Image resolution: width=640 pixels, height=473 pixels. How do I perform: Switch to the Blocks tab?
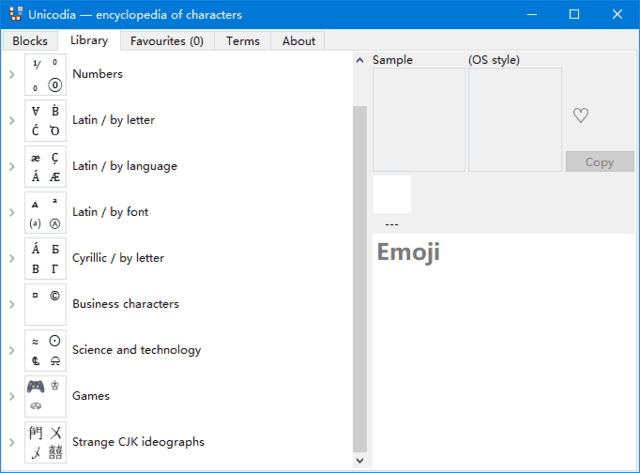(30, 41)
